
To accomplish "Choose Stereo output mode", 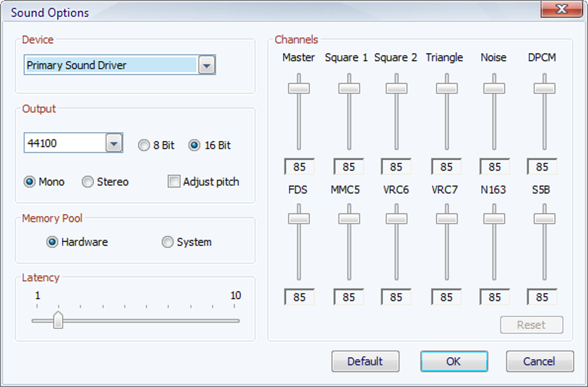I will tap(88, 182).
